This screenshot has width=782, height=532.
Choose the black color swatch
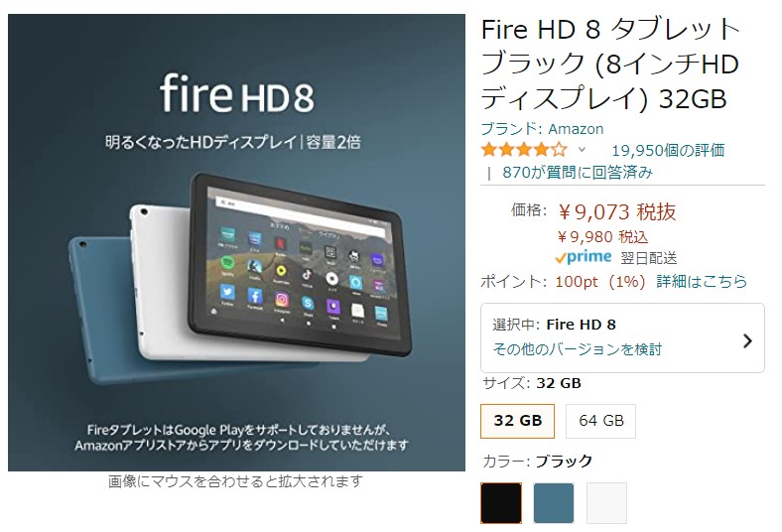tap(501, 502)
